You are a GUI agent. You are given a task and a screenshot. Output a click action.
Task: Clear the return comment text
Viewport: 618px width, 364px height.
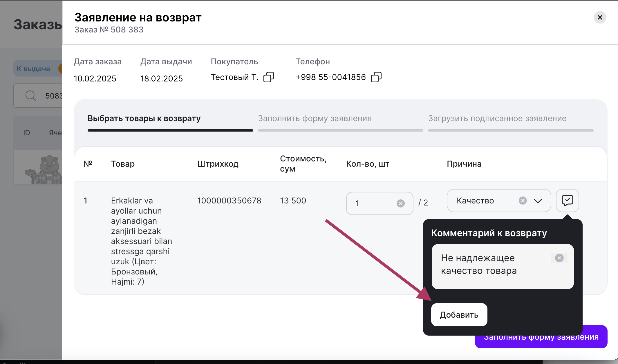tap(559, 258)
